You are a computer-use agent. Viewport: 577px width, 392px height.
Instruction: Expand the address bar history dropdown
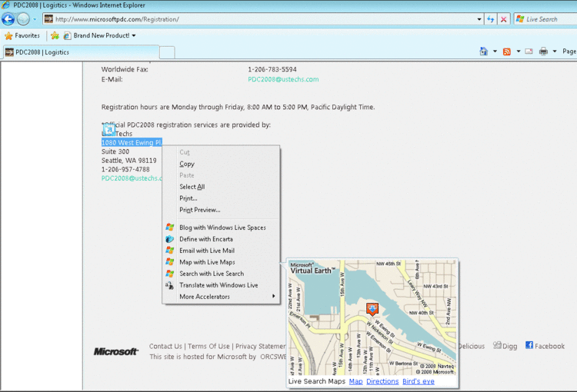pyautogui.click(x=479, y=19)
